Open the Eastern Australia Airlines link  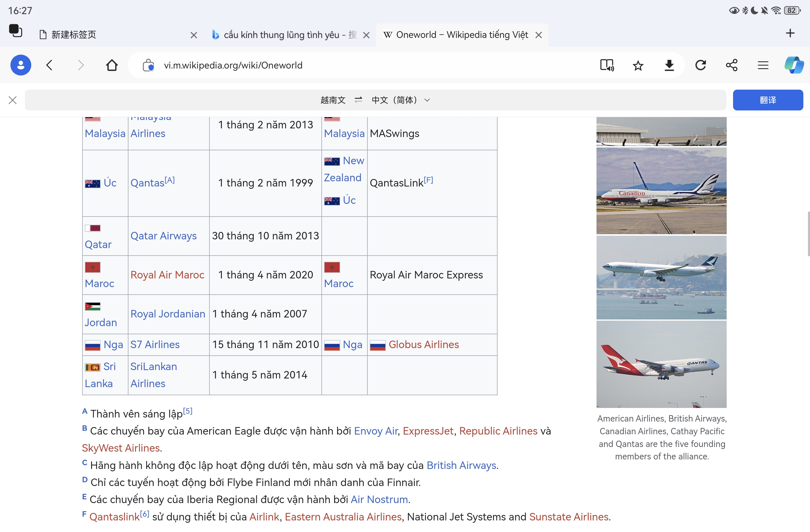(343, 517)
